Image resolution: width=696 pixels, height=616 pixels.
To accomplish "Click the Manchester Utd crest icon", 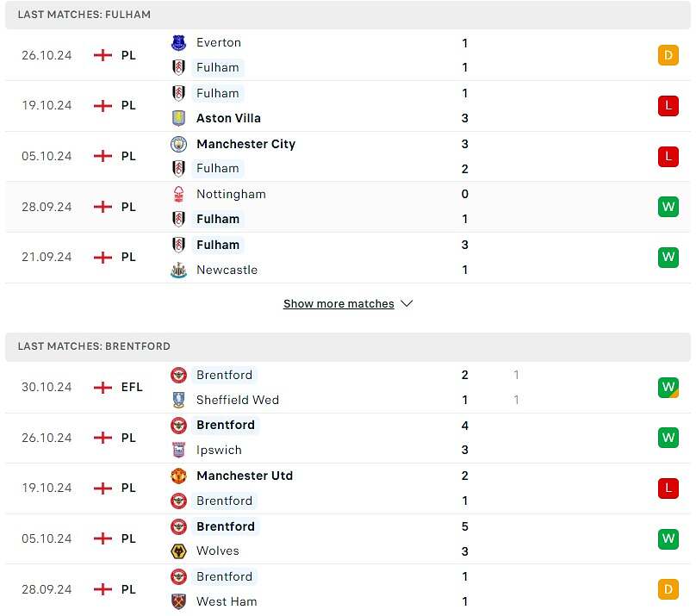I will (178, 476).
